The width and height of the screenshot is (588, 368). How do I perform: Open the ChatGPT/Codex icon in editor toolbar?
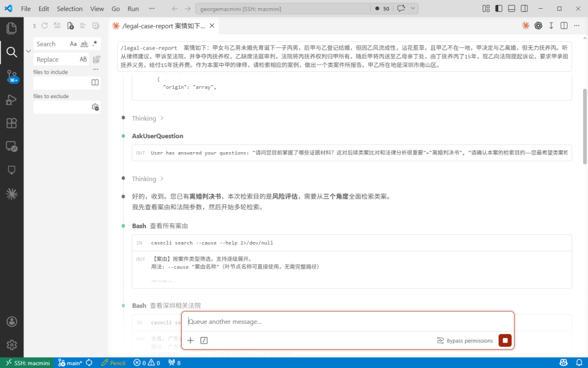point(538,26)
